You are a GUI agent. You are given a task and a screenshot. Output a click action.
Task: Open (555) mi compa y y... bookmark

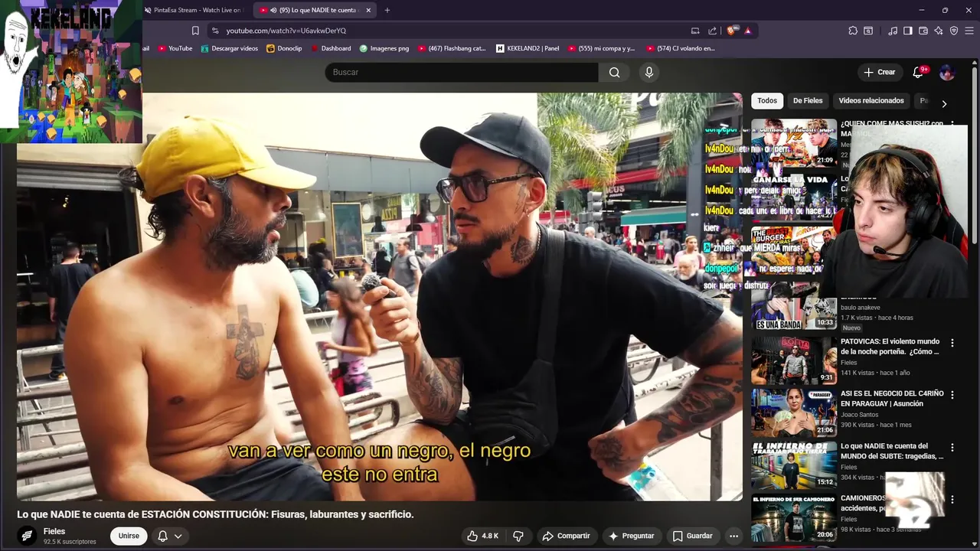602,48
